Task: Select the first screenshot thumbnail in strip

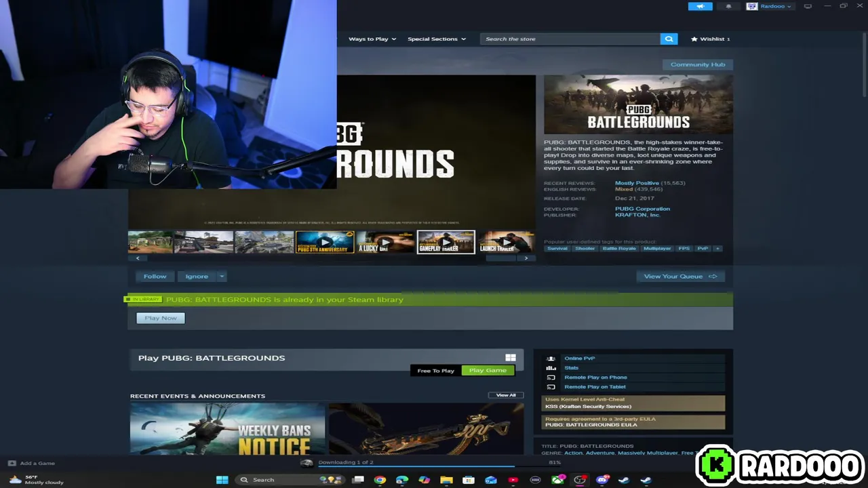Action: coord(151,242)
